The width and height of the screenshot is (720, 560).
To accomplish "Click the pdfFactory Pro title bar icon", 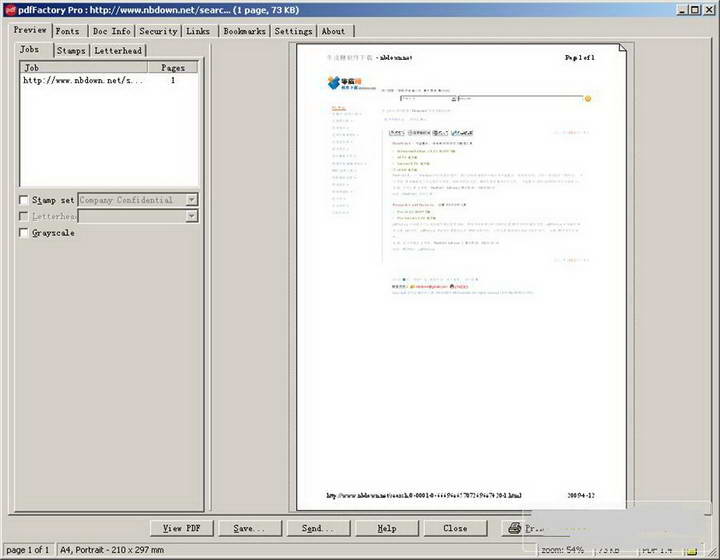I will pos(10,10).
